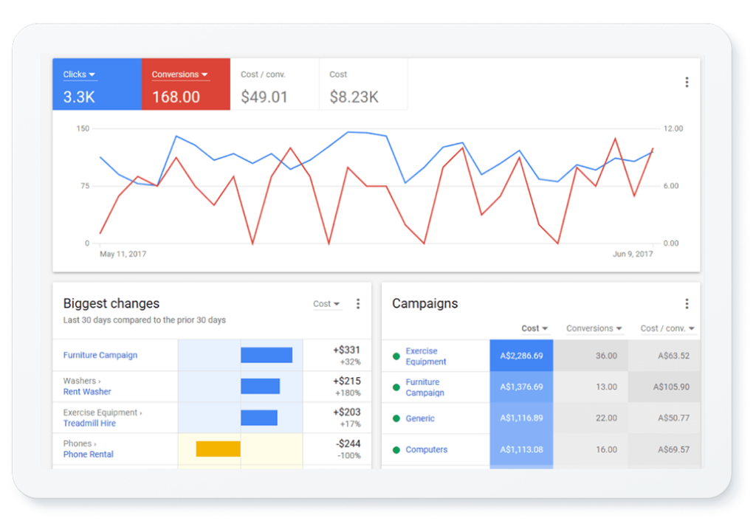Viewport: 756px width, 532px height.
Task: Open the Cost / conv. column dropdown
Action: [x=667, y=328]
